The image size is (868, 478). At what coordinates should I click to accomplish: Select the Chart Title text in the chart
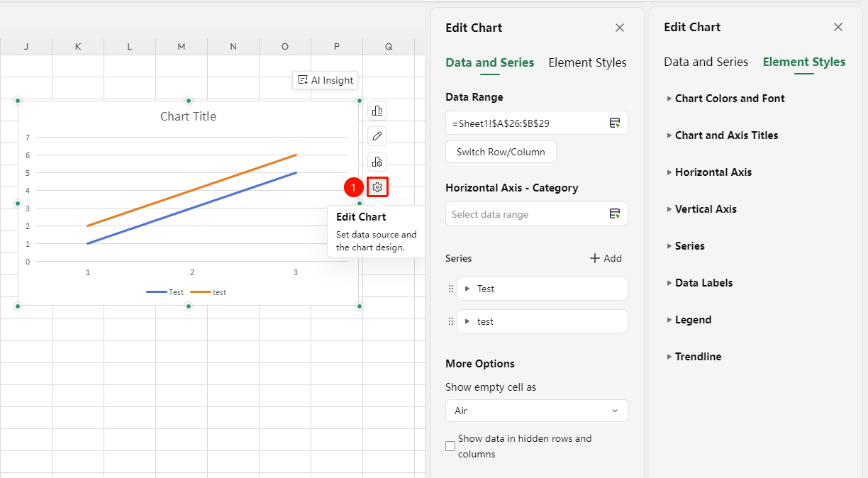[189, 116]
